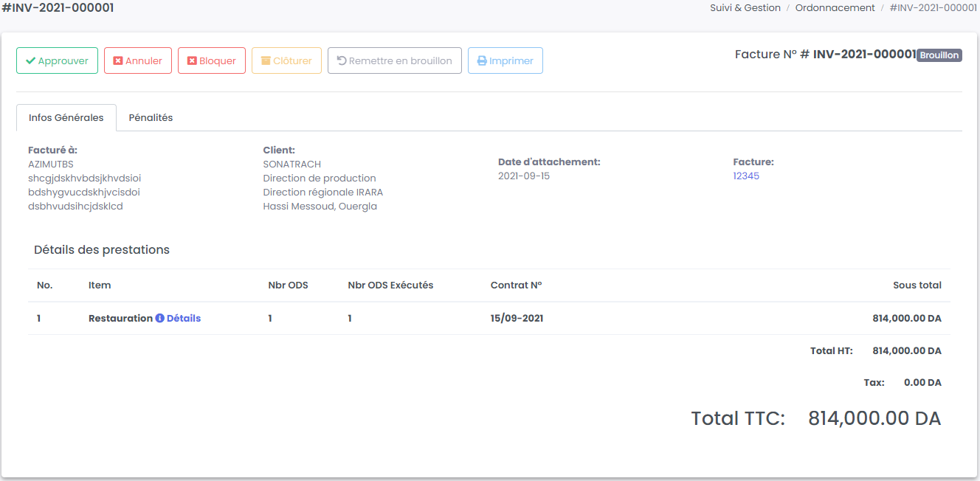980x481 pixels.
Task: Click the Bloquer red cross icon
Action: click(192, 61)
